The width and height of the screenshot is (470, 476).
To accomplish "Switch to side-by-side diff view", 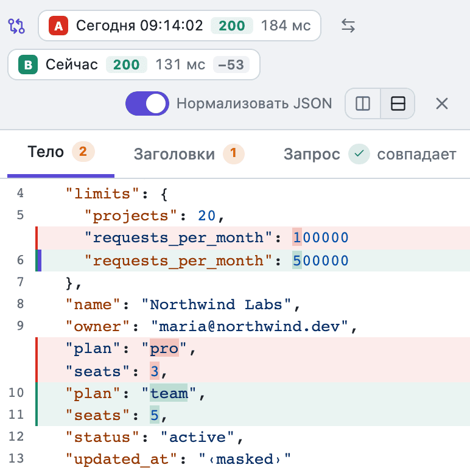I will tap(363, 103).
